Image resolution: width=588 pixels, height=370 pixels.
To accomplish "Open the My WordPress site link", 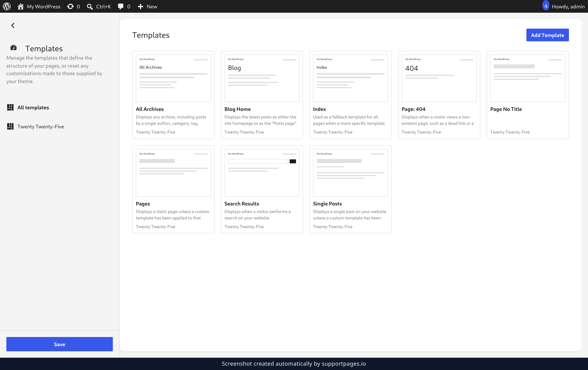I will 44,7.
